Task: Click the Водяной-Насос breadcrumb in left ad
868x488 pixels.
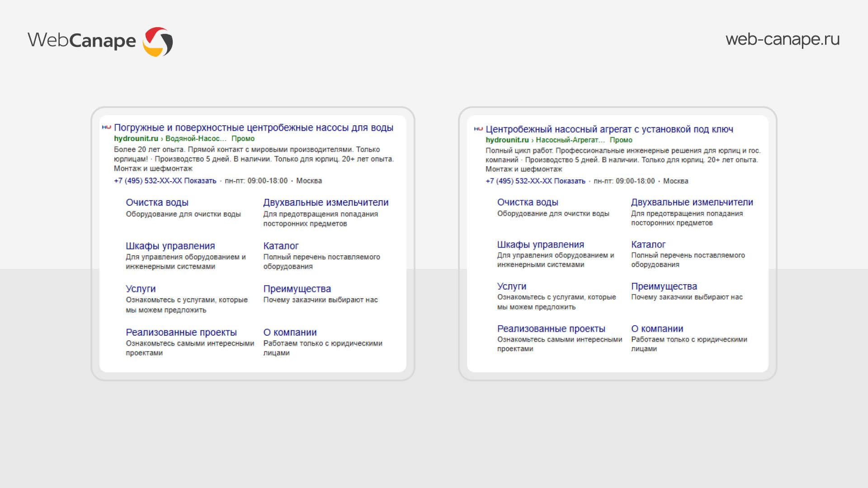Action: point(195,139)
